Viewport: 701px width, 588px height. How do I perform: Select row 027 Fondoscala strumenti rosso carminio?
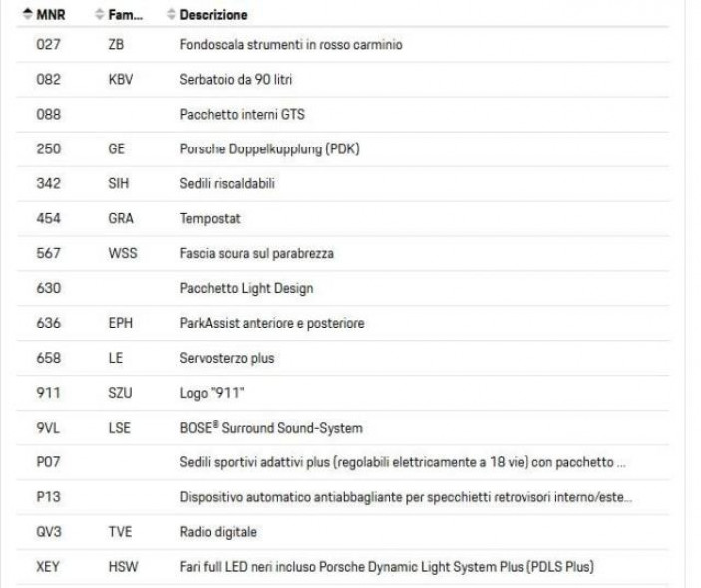pos(343,45)
